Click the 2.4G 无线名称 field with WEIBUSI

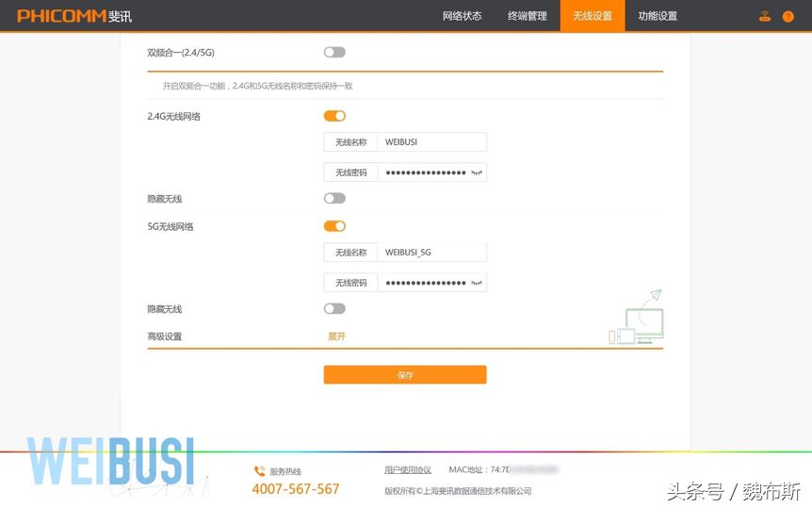(x=430, y=142)
